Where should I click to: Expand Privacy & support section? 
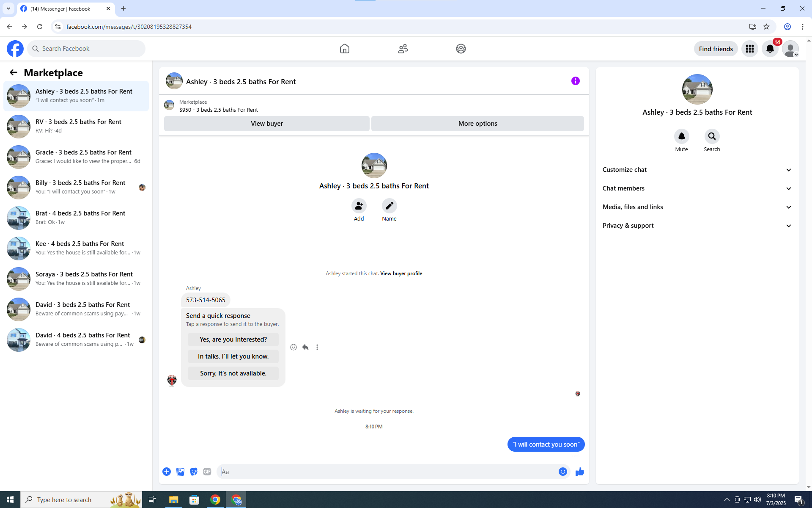[x=697, y=226]
